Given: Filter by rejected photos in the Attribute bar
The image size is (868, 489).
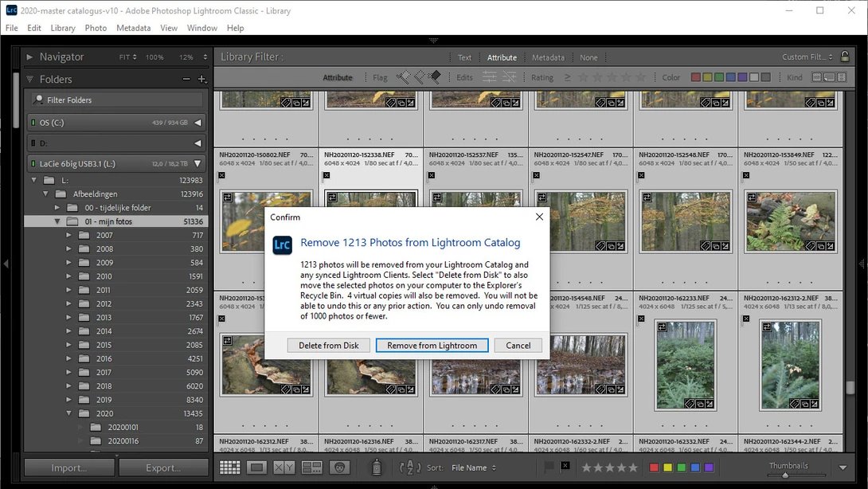Looking at the screenshot, I should tap(435, 77).
